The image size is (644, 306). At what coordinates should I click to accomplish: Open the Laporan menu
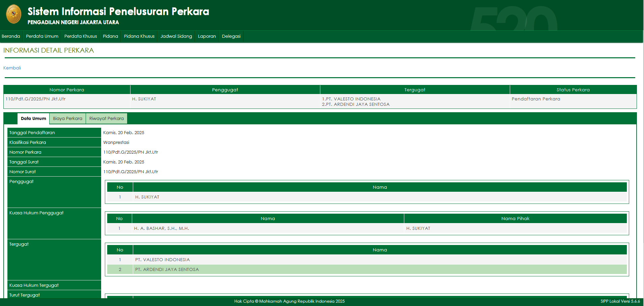click(207, 36)
